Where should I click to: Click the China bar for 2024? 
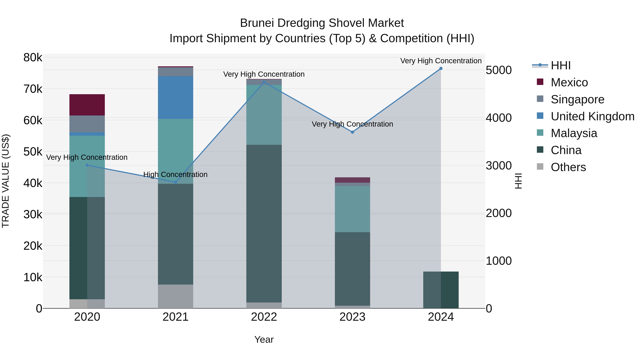point(441,290)
